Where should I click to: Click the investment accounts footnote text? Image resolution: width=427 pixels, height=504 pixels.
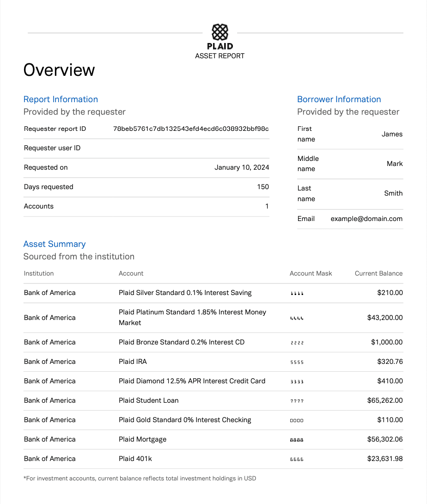(140, 478)
